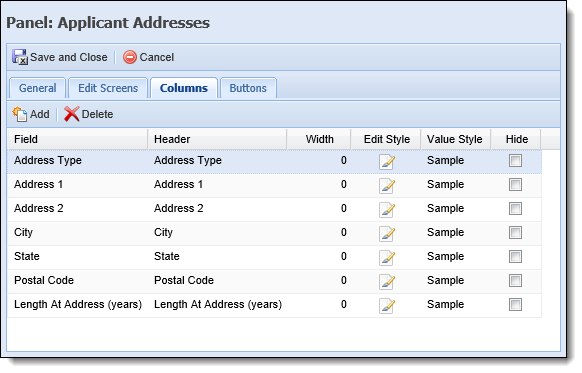Click Sample value style in Length At Address row
This screenshot has height=373, width=582.
(445, 305)
